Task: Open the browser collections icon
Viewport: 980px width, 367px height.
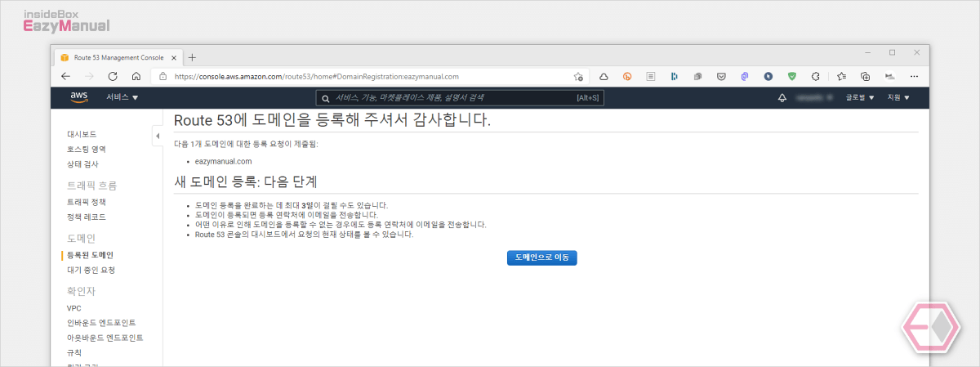Action: [x=866, y=76]
